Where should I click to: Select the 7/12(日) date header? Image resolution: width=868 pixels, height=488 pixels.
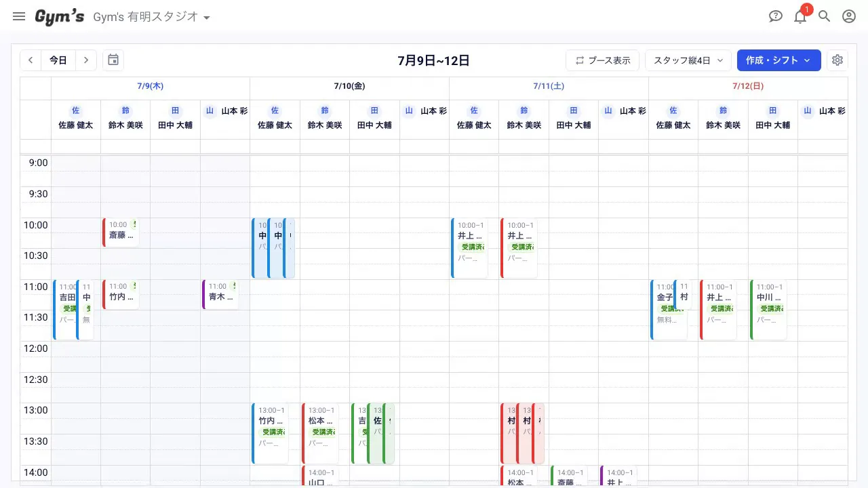pyautogui.click(x=748, y=86)
